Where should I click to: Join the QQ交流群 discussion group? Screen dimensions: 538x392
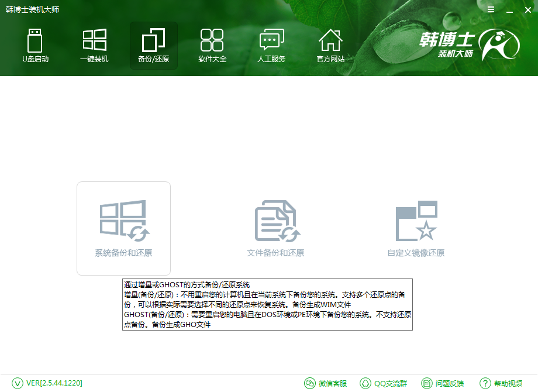coord(384,383)
